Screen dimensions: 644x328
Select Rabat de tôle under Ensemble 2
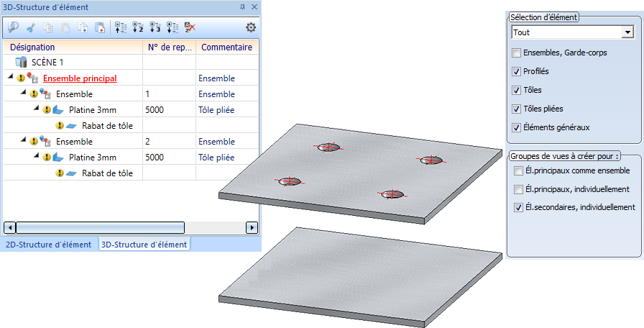pos(107,173)
